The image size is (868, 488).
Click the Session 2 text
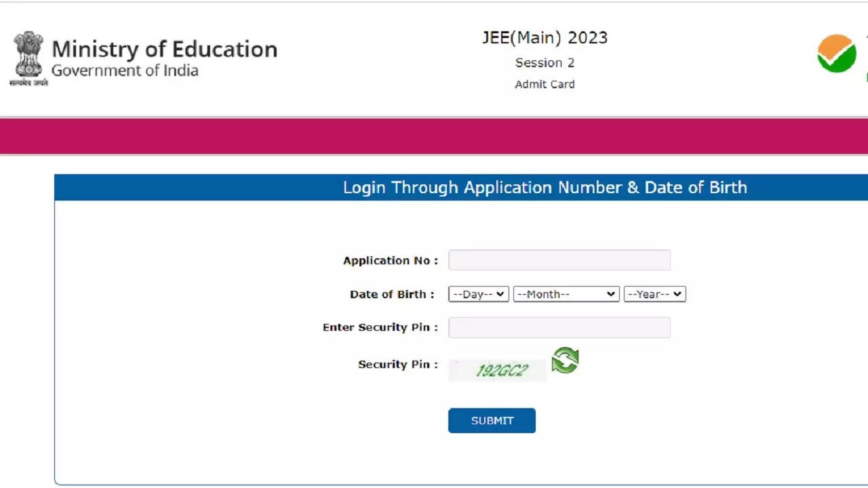point(545,63)
